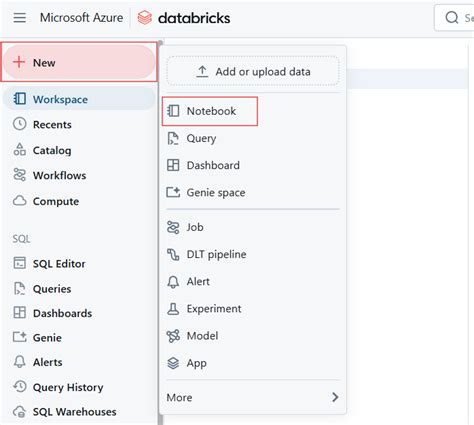Click the Notebook icon in the New menu
Image resolution: width=474 pixels, height=425 pixels.
coord(173,111)
